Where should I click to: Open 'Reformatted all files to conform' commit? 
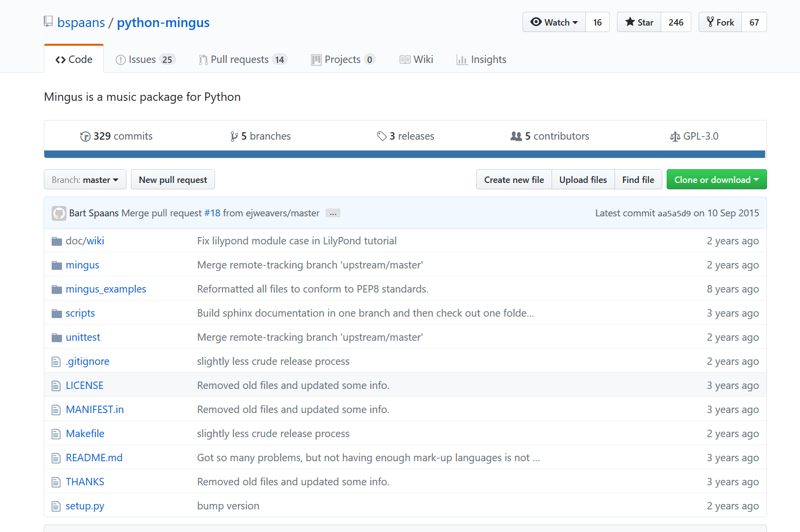point(313,289)
